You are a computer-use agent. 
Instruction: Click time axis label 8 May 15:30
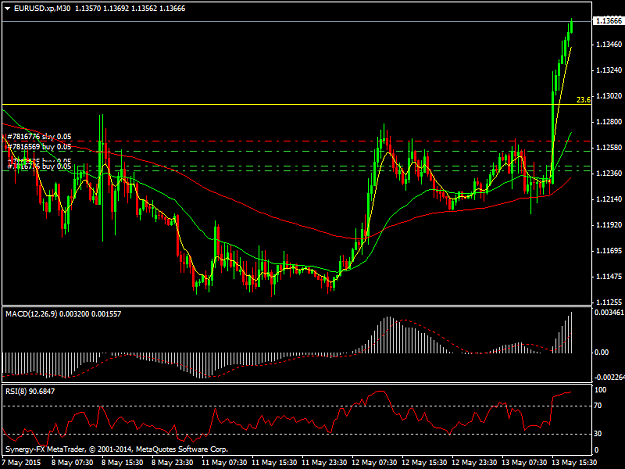coord(122,462)
